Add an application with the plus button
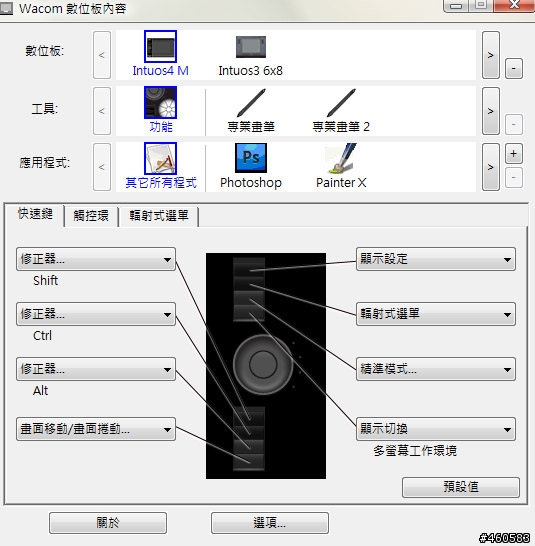The image size is (535, 546). point(514,154)
